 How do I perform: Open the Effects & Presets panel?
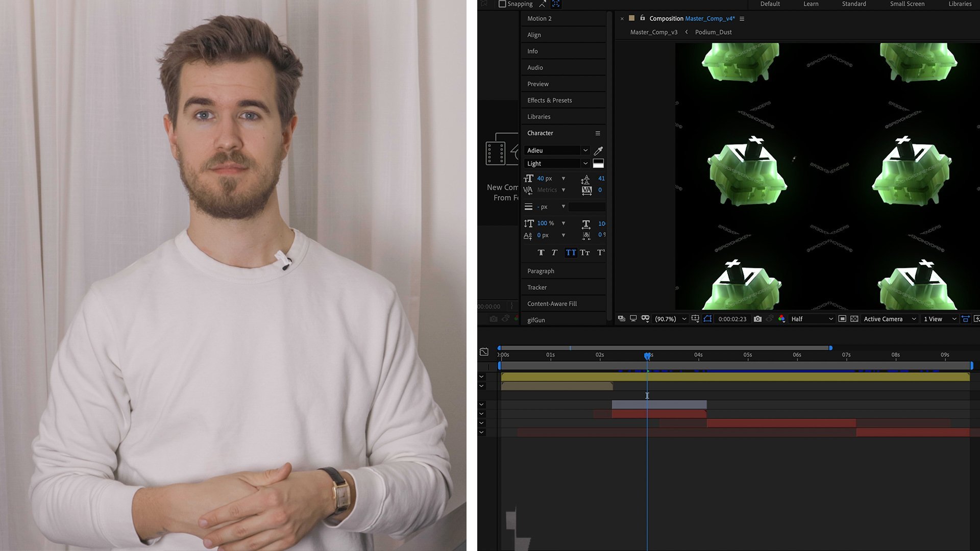point(549,101)
